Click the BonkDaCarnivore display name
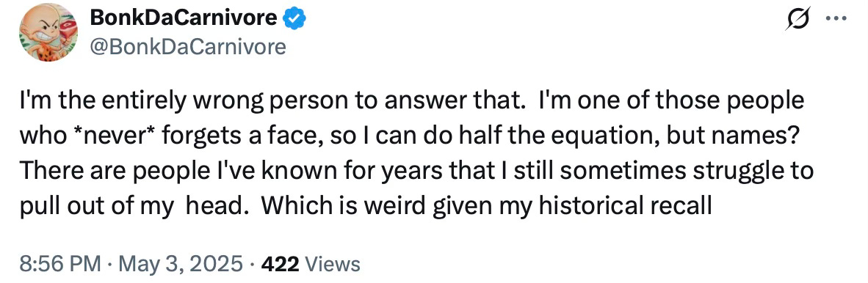This screenshot has height=283, width=868. pyautogui.click(x=184, y=19)
